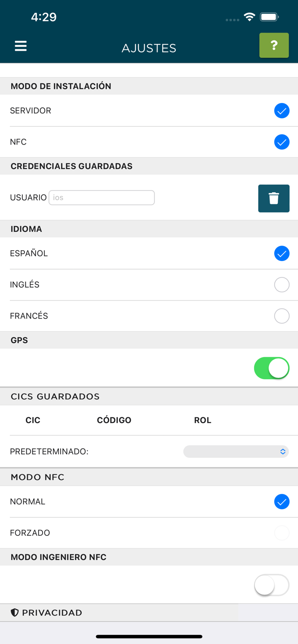
Task: Select ESPAÑOL language option
Action: (x=282, y=253)
